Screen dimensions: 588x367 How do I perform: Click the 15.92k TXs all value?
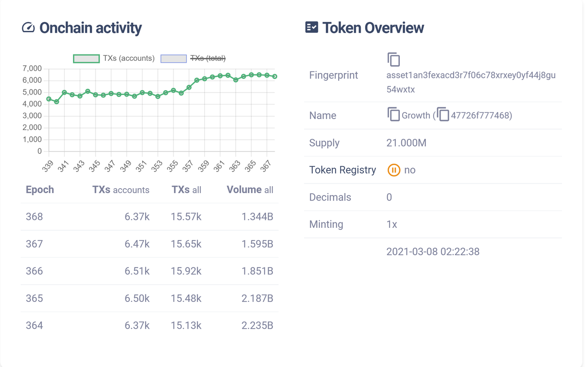(186, 271)
